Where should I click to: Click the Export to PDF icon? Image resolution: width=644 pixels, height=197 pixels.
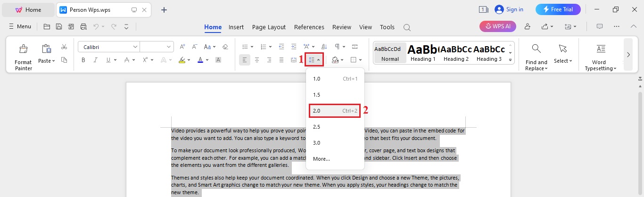coord(71,27)
